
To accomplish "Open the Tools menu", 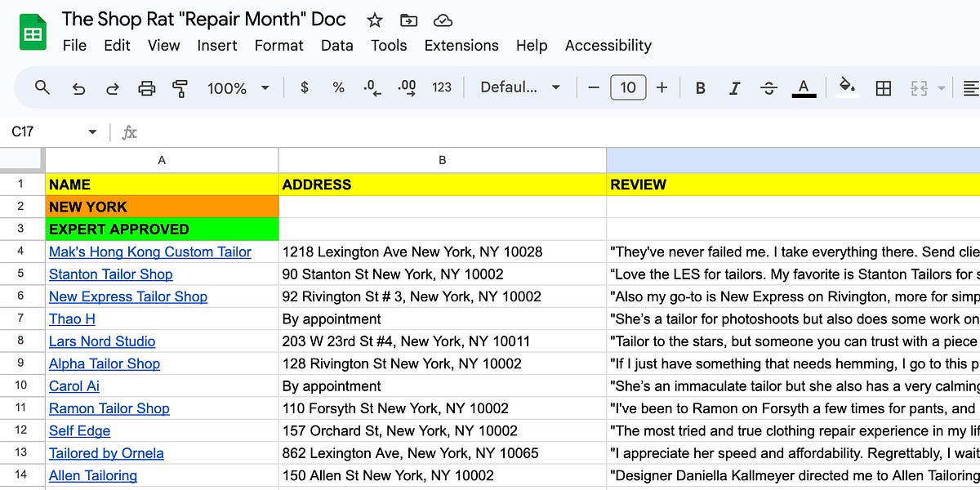I will pyautogui.click(x=389, y=45).
